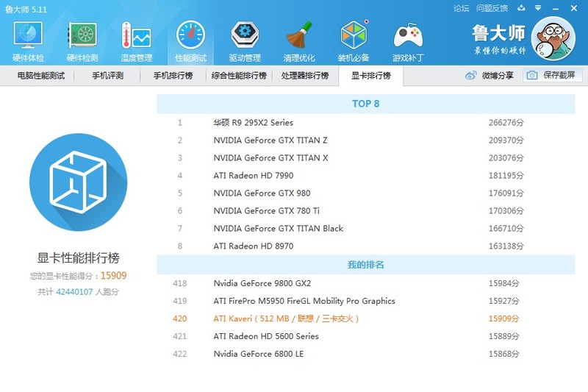Viewport: 588px width, 392px height.
Task: Select NVIDIA GeForce GTX TITAN Z entry
Action: (x=365, y=140)
